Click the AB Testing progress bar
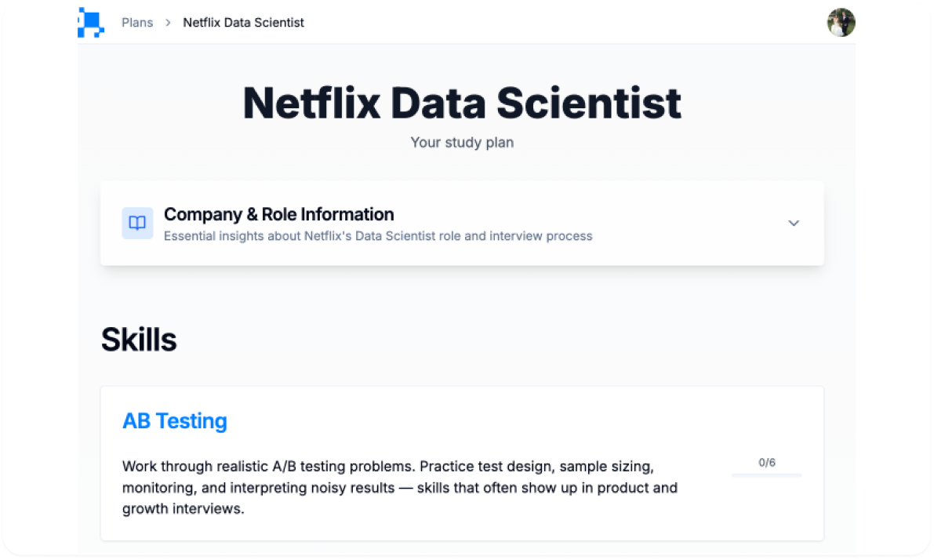 (x=766, y=475)
